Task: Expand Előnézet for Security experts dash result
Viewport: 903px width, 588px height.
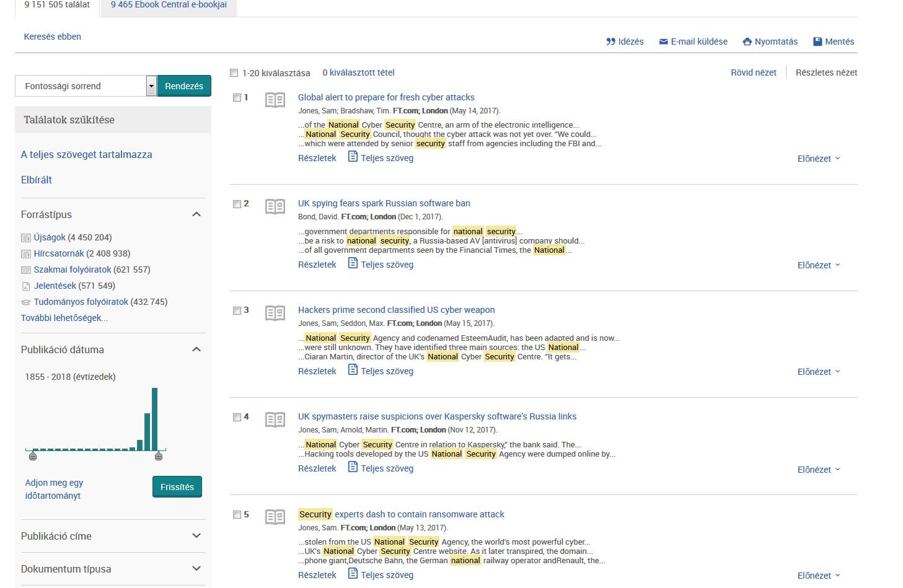Action: coord(819,576)
